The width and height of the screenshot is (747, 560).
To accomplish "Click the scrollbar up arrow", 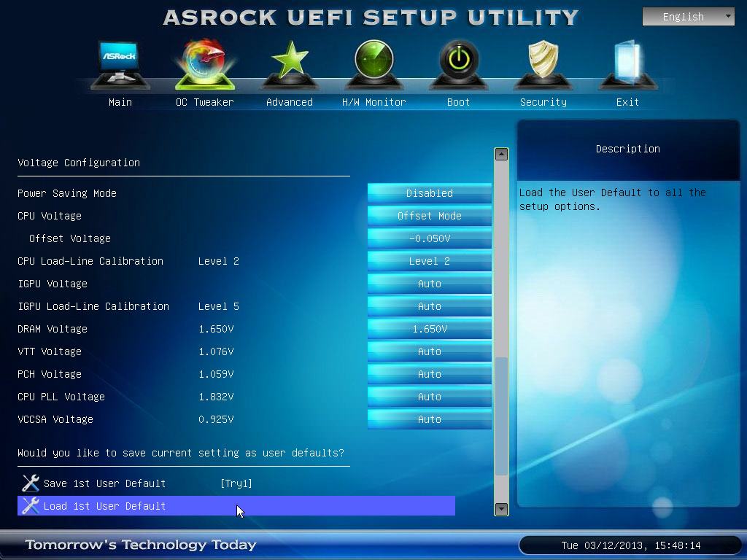I will tap(501, 155).
